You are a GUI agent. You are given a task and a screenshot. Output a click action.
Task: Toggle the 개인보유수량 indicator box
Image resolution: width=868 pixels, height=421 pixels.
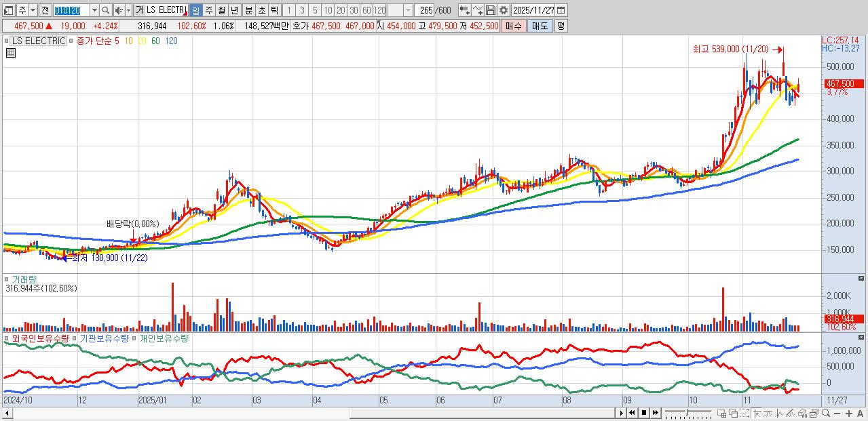[134, 338]
